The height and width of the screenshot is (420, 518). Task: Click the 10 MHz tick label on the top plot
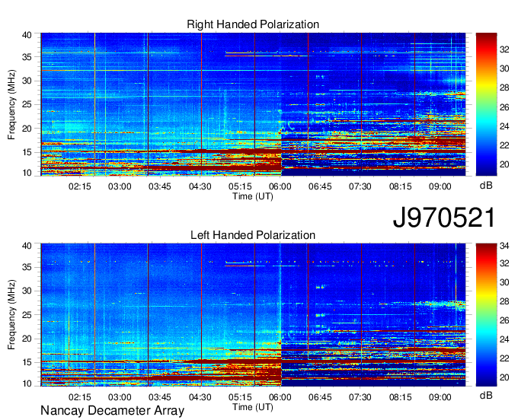coord(27,173)
